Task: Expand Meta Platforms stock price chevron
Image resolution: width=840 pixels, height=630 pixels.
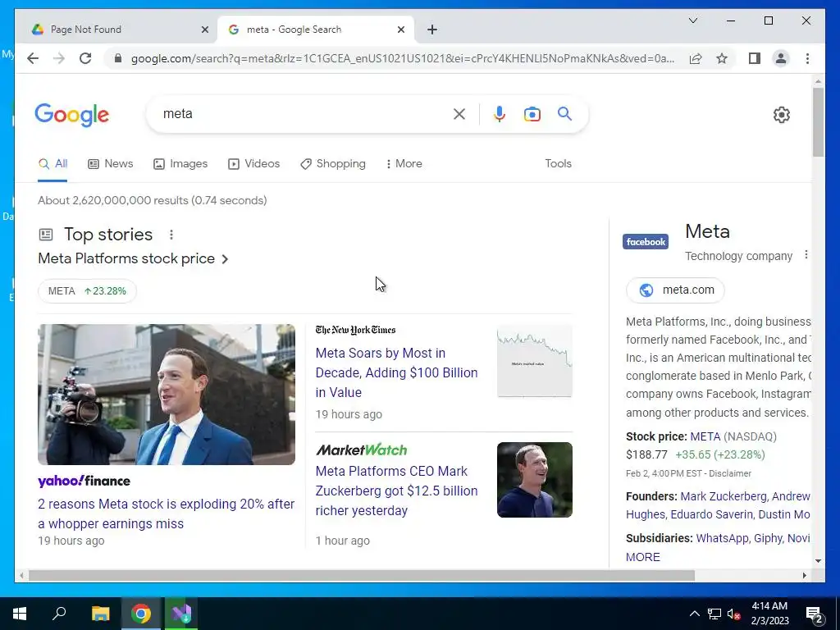Action: [x=225, y=258]
